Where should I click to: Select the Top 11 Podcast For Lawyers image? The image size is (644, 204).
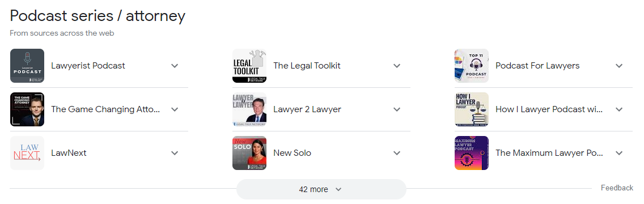(472, 66)
